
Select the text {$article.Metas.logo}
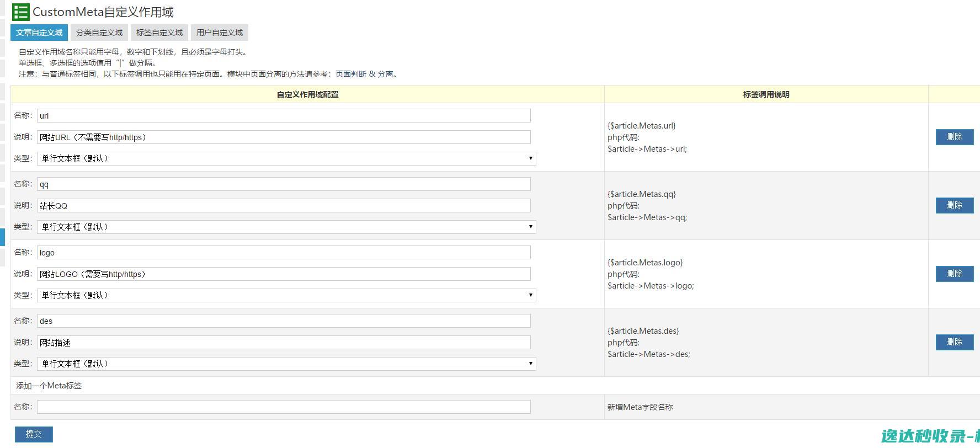[x=645, y=263]
